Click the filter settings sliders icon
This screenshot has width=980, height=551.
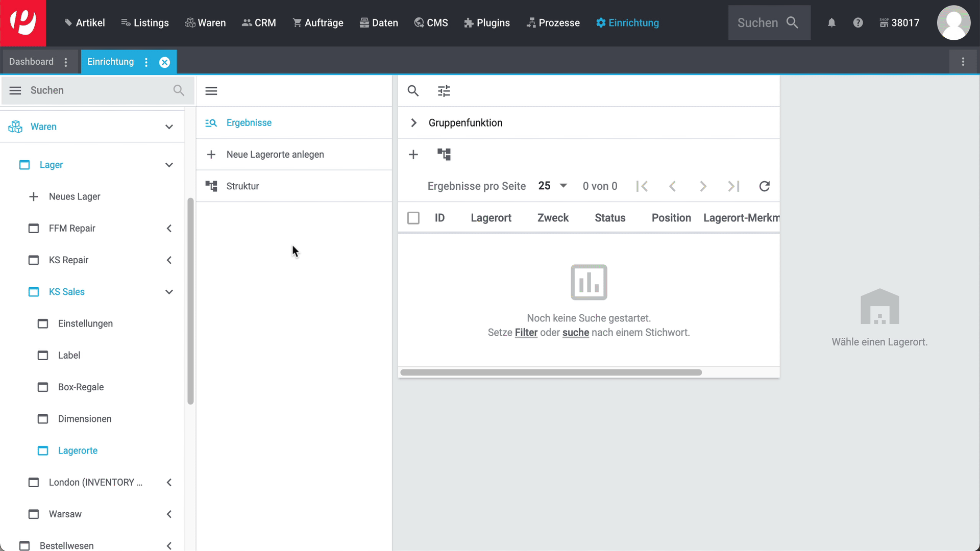444,91
